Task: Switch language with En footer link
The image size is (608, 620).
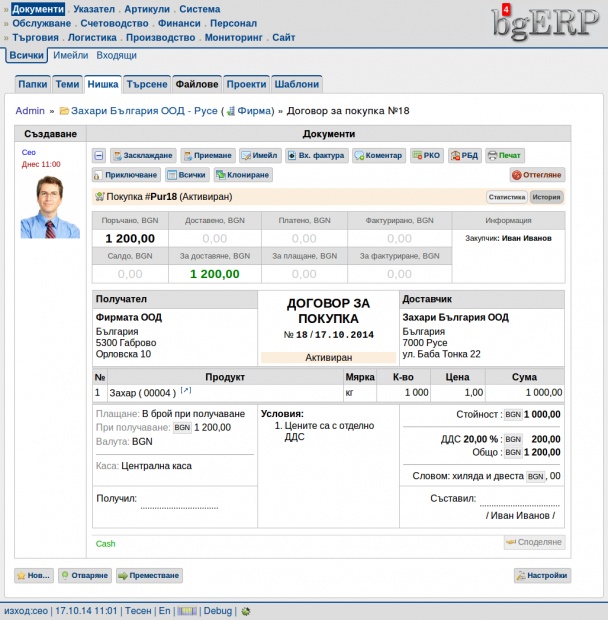Action: 164,611
